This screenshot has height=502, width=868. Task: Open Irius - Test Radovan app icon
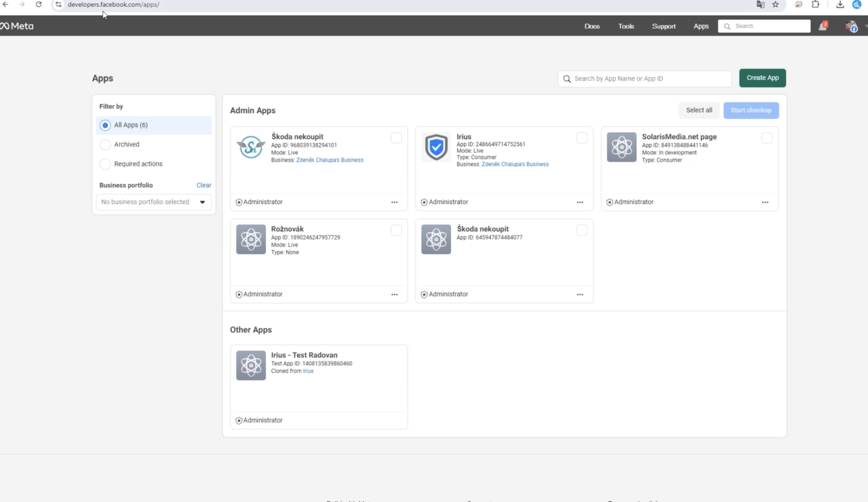coord(251,365)
